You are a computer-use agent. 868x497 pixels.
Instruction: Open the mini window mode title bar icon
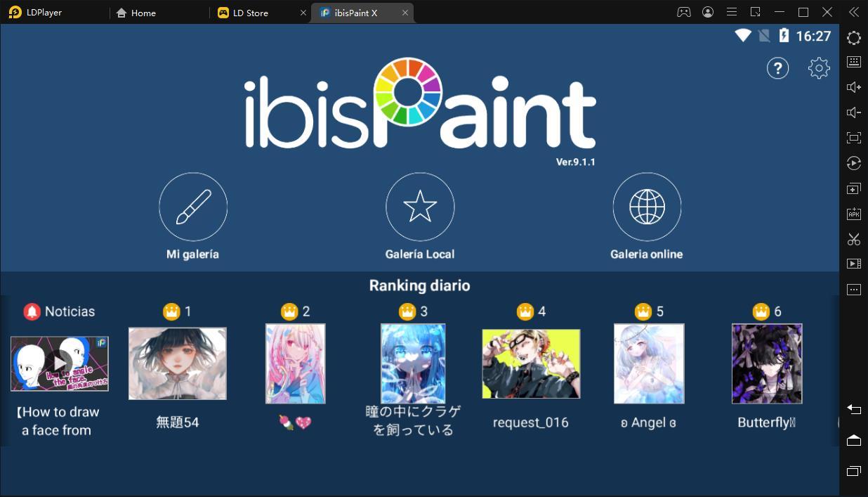click(x=756, y=12)
